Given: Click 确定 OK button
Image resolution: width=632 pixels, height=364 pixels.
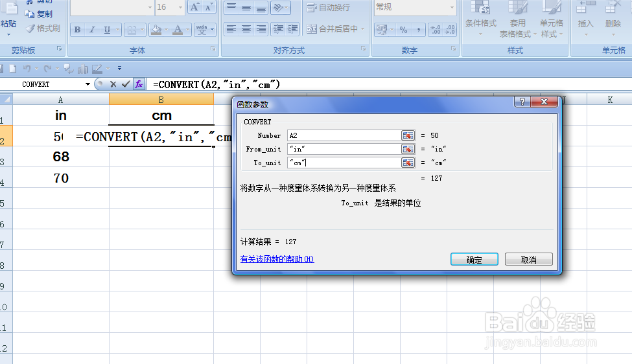Looking at the screenshot, I should [474, 260].
